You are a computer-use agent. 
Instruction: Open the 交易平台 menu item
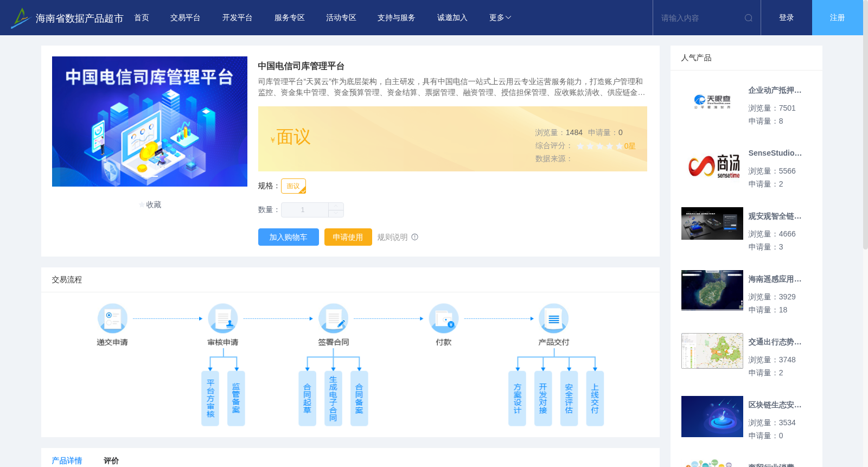[186, 18]
